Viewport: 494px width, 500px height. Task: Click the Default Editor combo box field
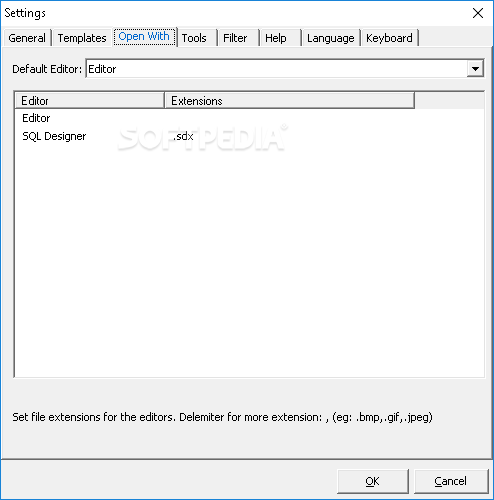point(285,69)
